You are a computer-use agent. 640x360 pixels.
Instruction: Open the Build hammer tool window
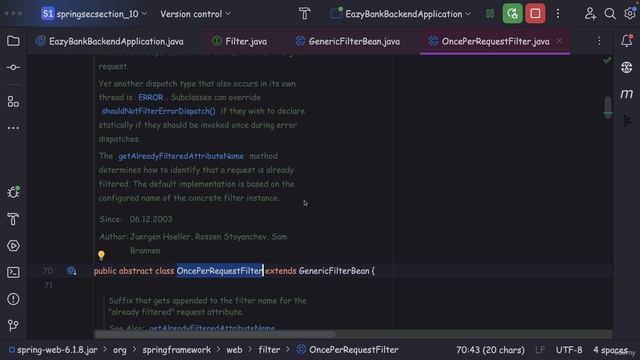(13, 219)
